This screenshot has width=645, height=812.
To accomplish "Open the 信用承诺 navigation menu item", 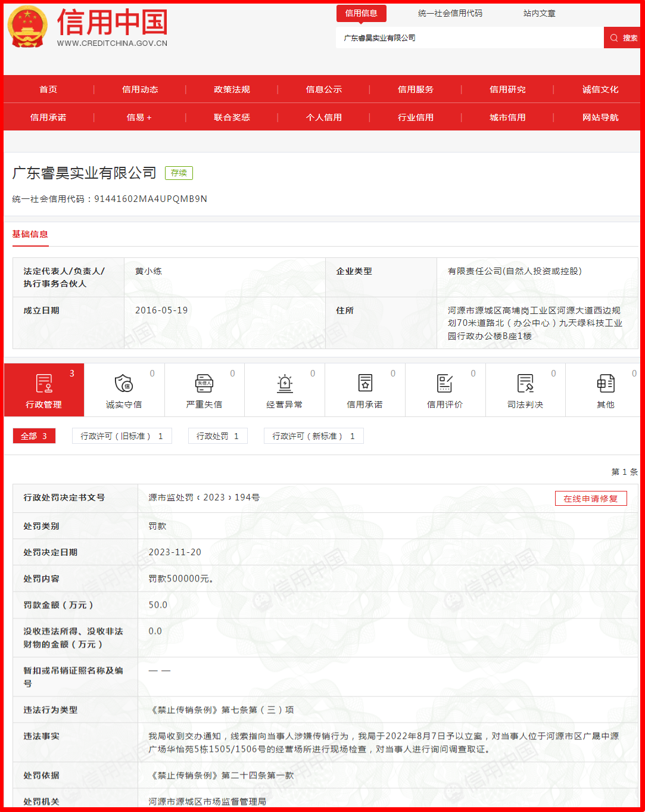I will tap(48, 117).
